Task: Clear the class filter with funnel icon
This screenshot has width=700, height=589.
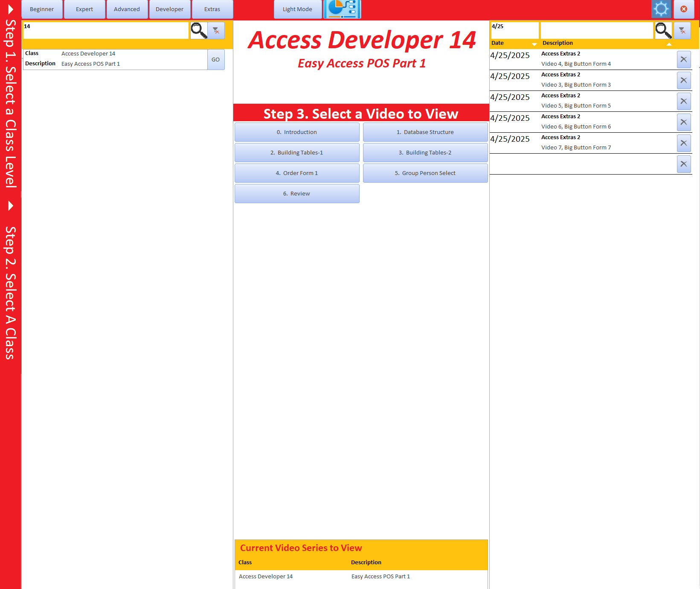Action: [216, 30]
